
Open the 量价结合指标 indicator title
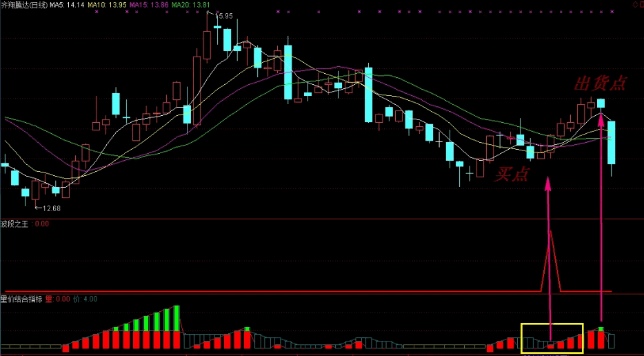[x=21, y=299]
